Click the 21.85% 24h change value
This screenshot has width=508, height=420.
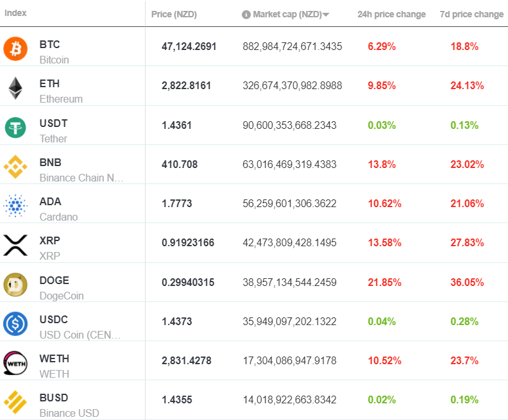coord(385,282)
